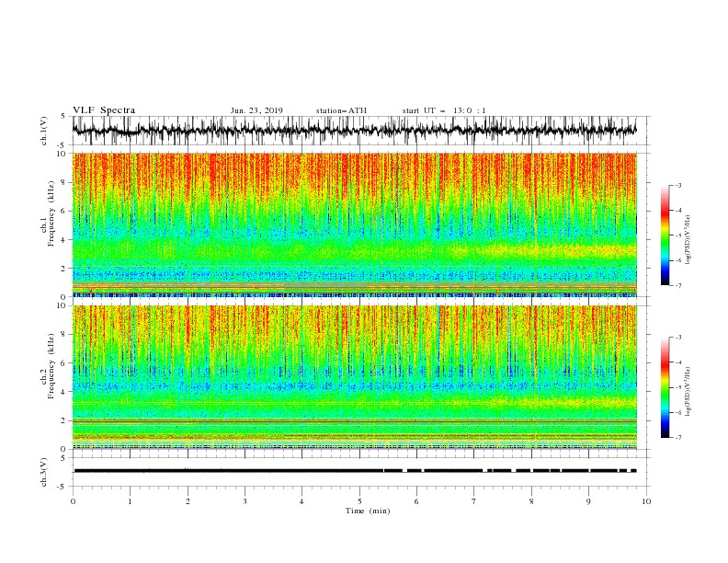Click the "-5" tick on ch.3(V) axis

(x=62, y=487)
